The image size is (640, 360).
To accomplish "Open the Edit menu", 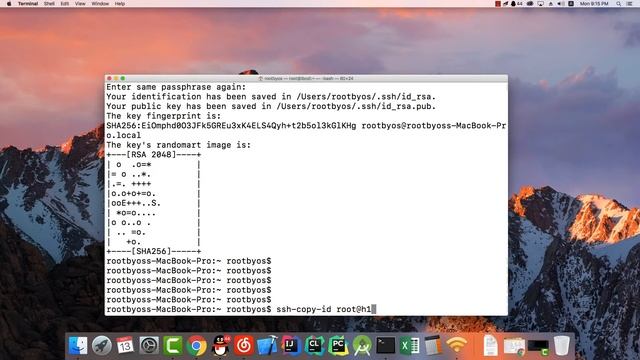I will 64,4.
